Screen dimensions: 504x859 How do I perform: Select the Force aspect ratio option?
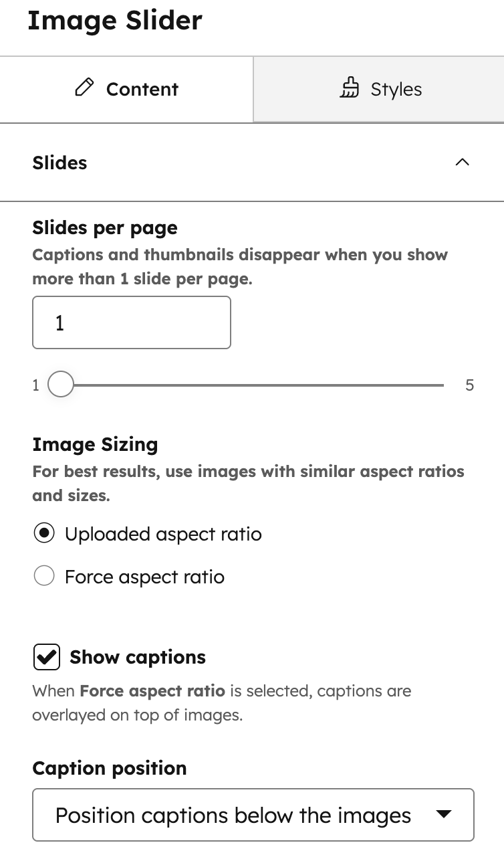[44, 576]
